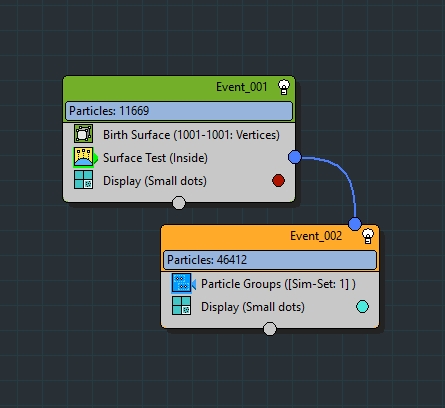Toggle the Event_002 lightbulb on/off
The image size is (445, 408).
pos(368,236)
